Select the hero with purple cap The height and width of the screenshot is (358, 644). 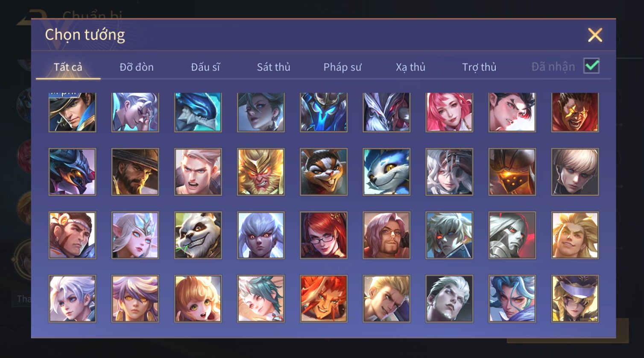click(x=575, y=299)
